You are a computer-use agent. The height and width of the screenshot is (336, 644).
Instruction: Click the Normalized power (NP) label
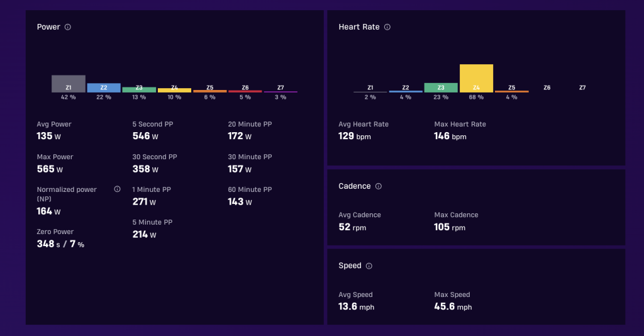point(67,194)
